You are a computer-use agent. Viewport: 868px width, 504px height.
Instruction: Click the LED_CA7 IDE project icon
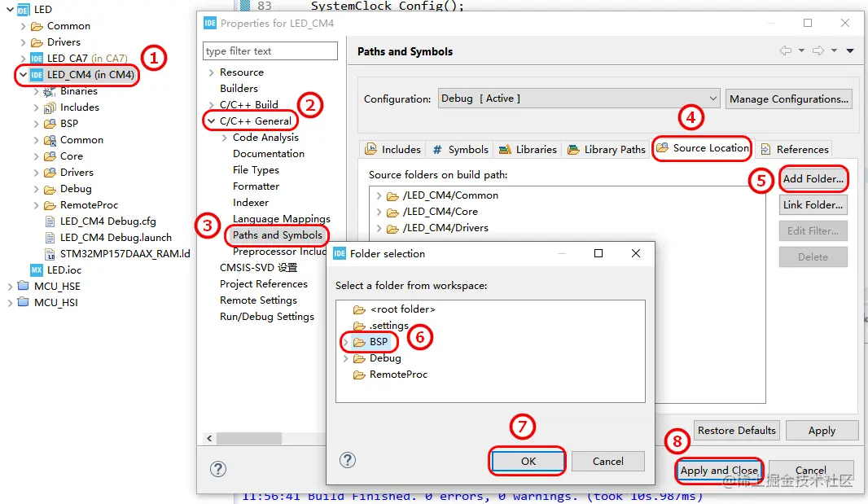pyautogui.click(x=37, y=58)
